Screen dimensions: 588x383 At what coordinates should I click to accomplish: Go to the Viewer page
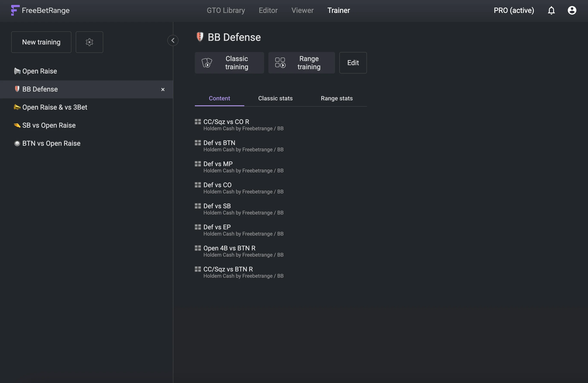[x=302, y=10]
